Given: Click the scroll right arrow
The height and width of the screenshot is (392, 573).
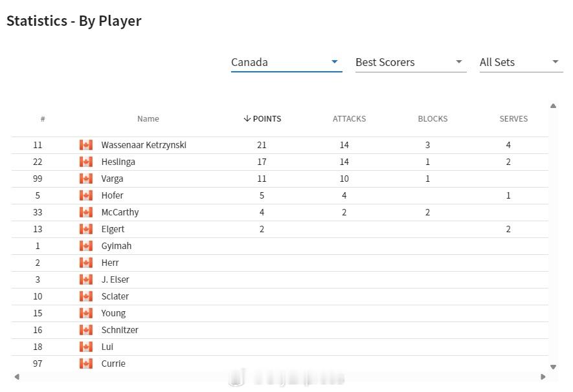Looking at the screenshot, I should [x=543, y=376].
